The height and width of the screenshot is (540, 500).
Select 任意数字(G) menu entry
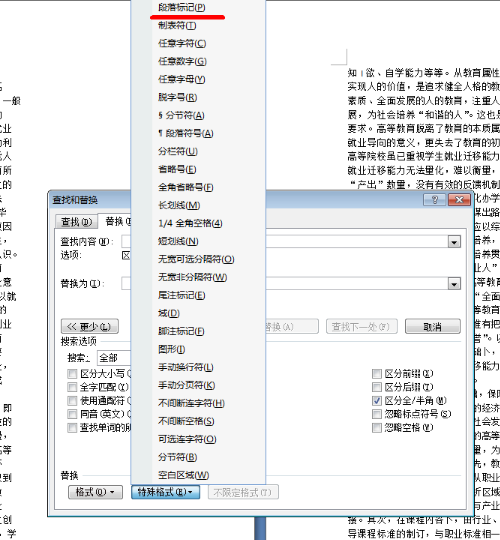pyautogui.click(x=182, y=61)
